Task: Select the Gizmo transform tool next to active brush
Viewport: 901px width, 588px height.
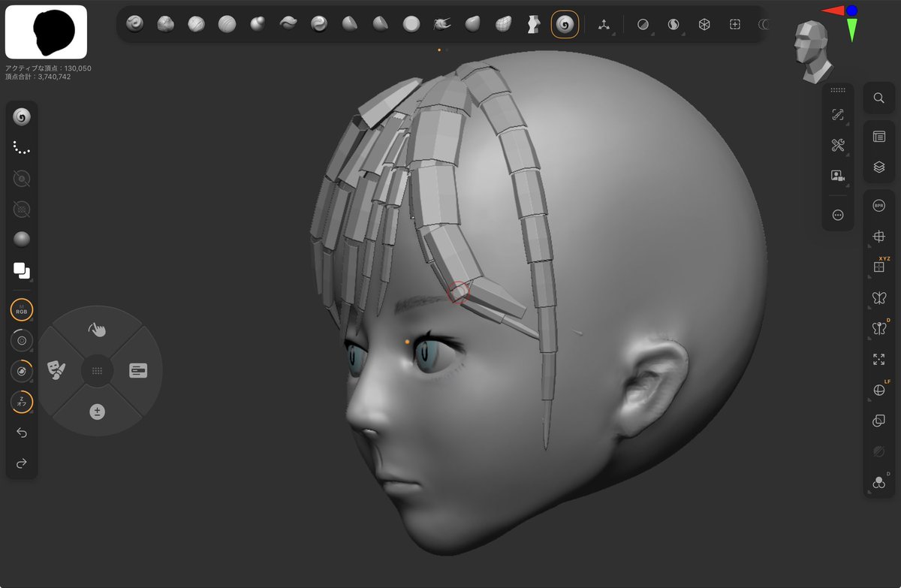Action: click(x=605, y=24)
